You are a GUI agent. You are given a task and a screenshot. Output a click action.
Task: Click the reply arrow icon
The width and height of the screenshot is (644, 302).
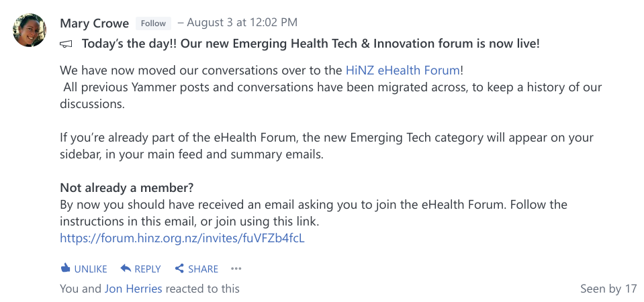pyautogui.click(x=126, y=268)
